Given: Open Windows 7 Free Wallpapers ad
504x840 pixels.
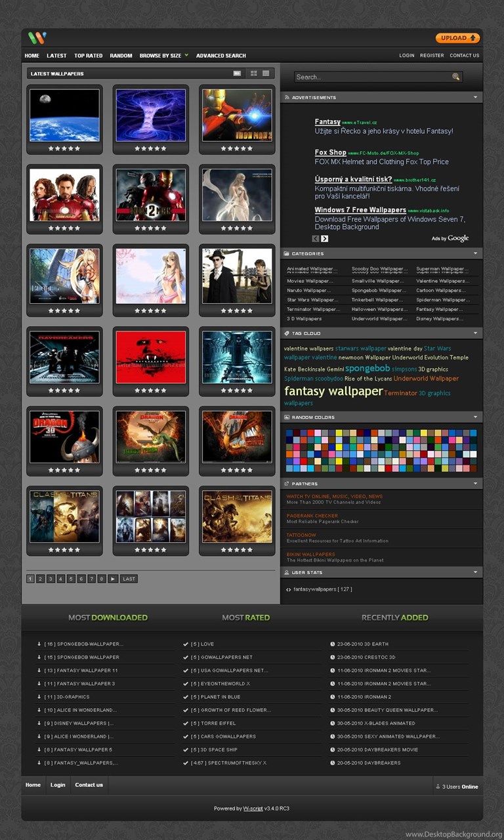Looking at the screenshot, I should click(x=360, y=210).
